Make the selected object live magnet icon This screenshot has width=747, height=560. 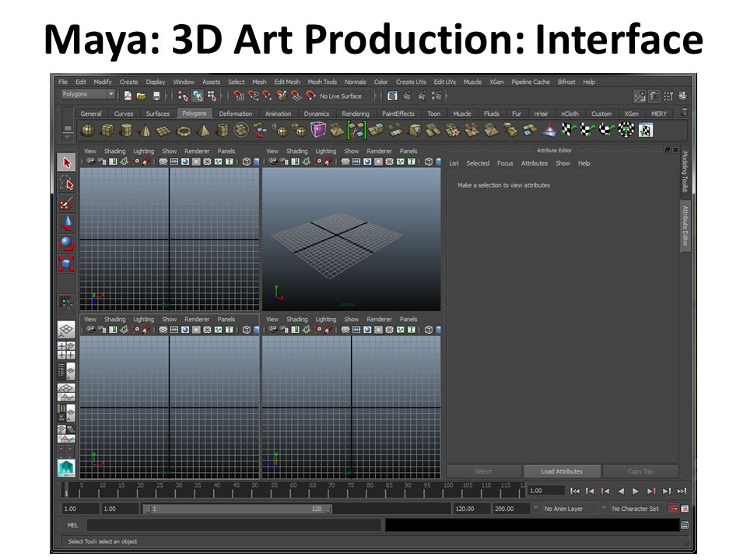click(310, 96)
